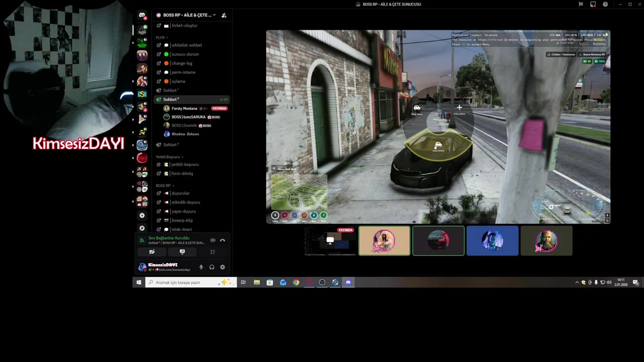Select the blue background participant tile
The width and height of the screenshot is (644, 362).
click(x=492, y=241)
